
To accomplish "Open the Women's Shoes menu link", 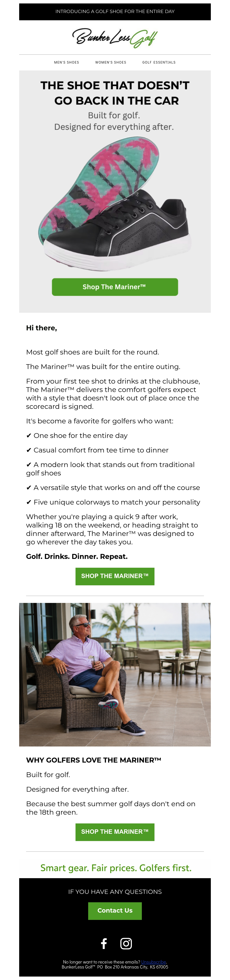I will pos(111,62).
